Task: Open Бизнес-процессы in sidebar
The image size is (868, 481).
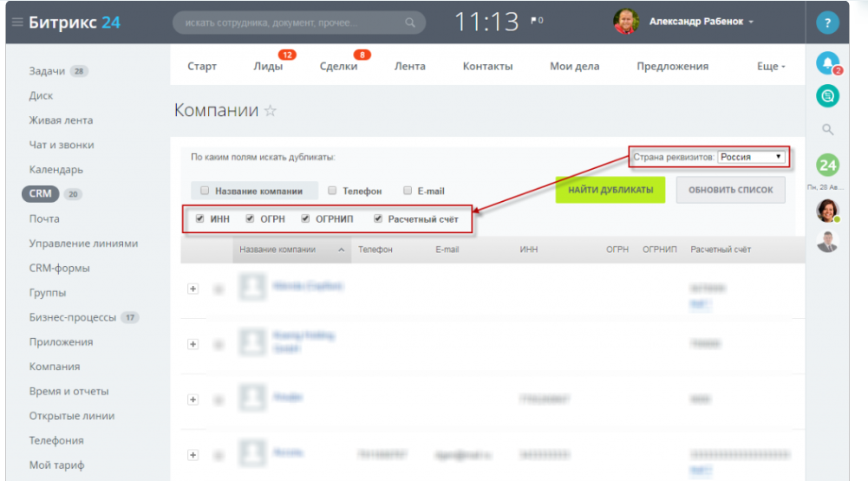Action: (73, 317)
